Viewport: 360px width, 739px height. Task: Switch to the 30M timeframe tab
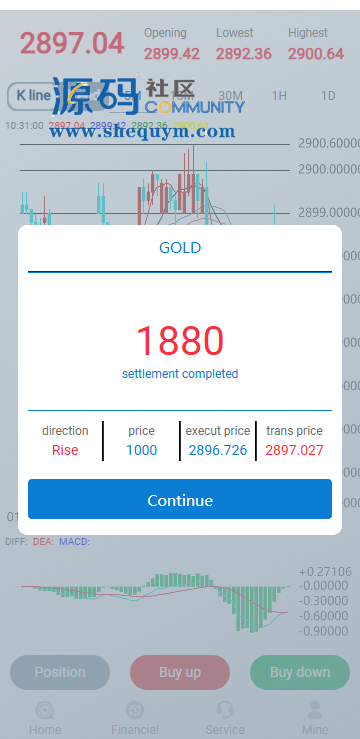click(230, 96)
